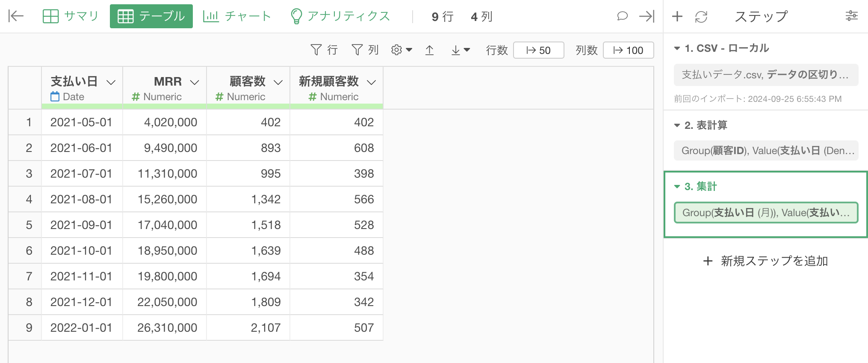
Task: Select the 新規顧客数 cell 608
Action: pos(337,148)
